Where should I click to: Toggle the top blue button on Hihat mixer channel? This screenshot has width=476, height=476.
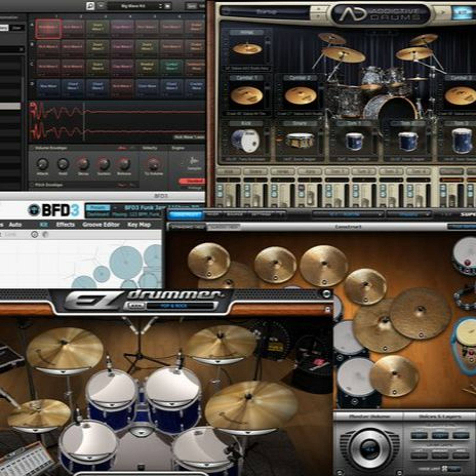274,188
